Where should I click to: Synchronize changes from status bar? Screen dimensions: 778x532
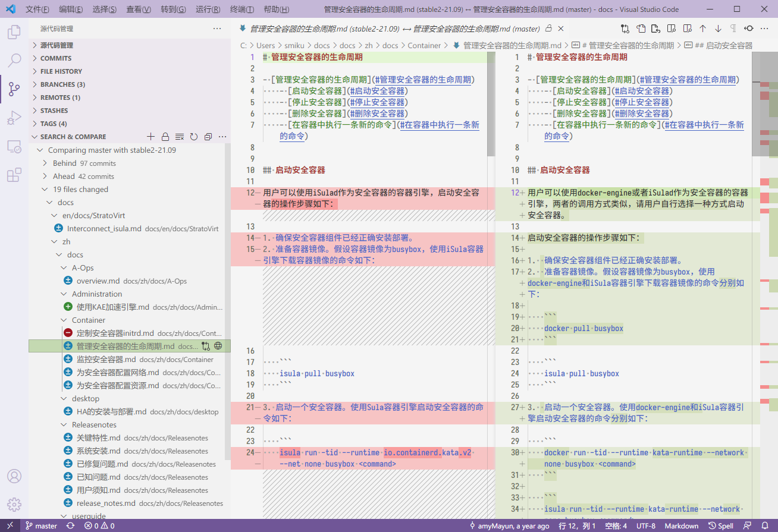tap(71, 526)
